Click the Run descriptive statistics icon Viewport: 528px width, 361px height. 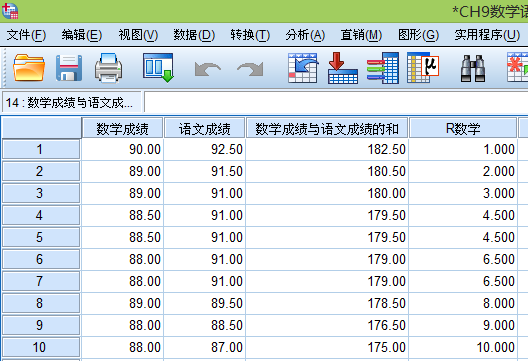423,67
